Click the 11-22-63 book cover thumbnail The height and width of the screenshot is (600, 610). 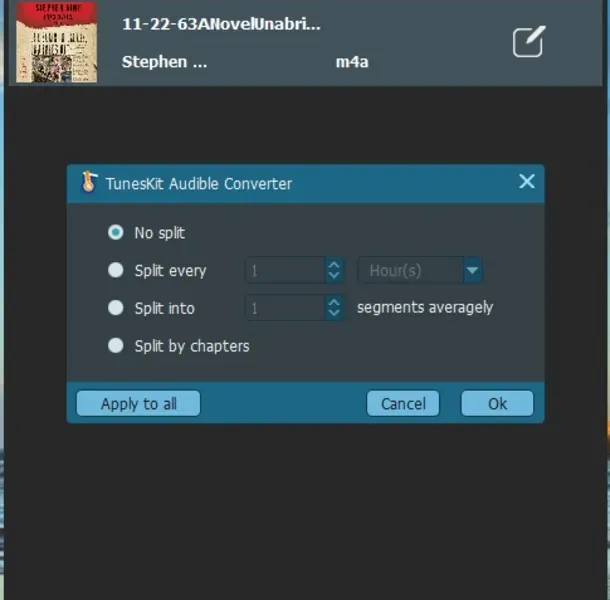(x=57, y=42)
